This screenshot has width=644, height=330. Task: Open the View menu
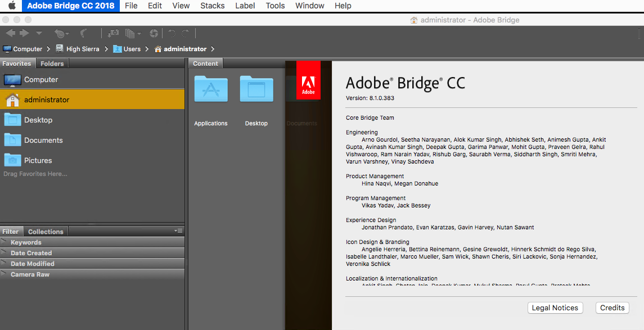(181, 6)
